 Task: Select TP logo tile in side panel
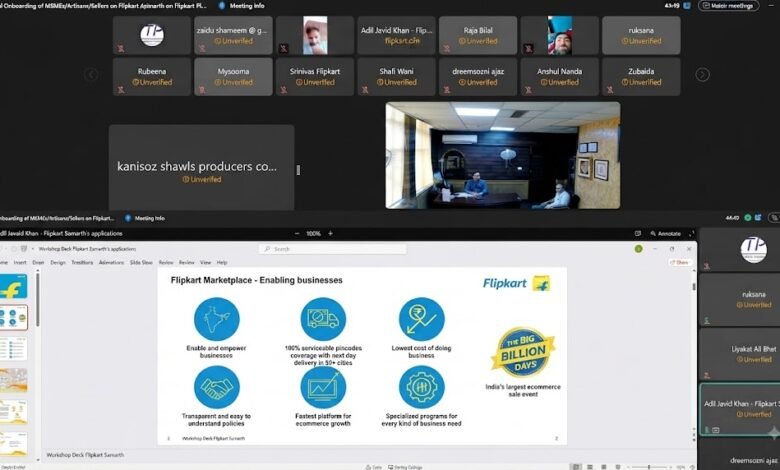[740, 250]
